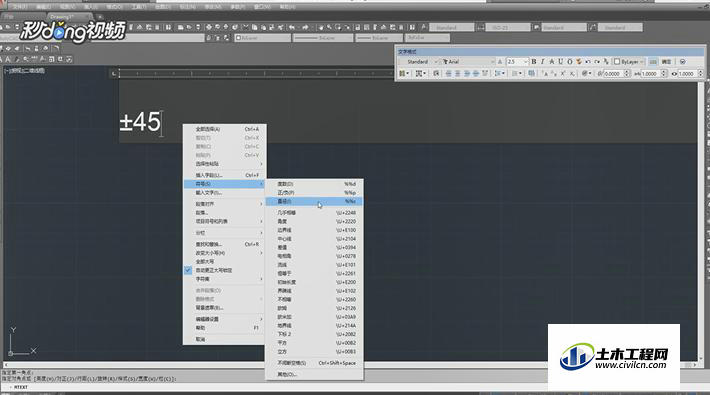Toggle Italic in the text formatting toolbar
Image resolution: width=710 pixels, height=395 pixels.
[542, 62]
